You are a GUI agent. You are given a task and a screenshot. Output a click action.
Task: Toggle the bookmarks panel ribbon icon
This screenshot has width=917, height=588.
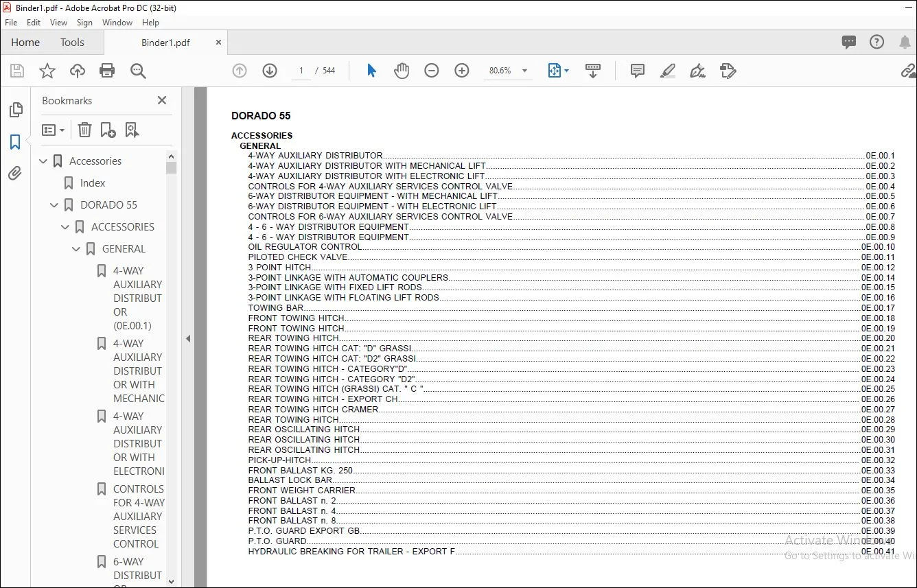click(x=15, y=142)
